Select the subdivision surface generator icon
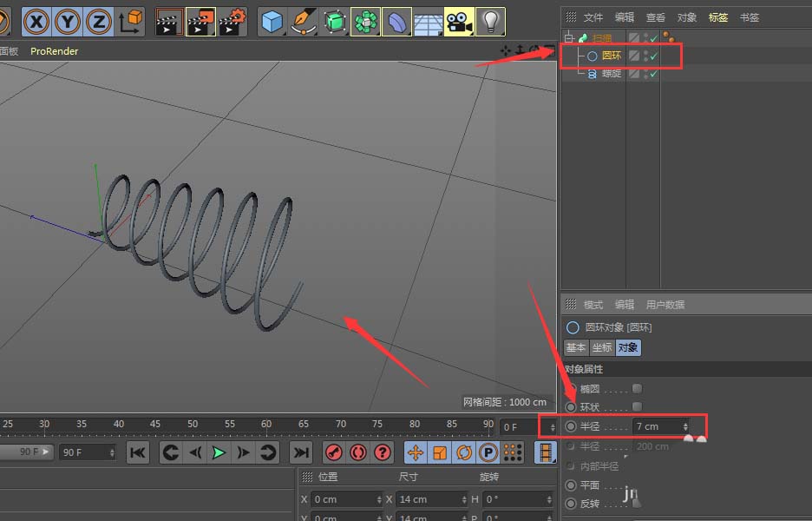Image resolution: width=812 pixels, height=521 pixels. point(334,21)
